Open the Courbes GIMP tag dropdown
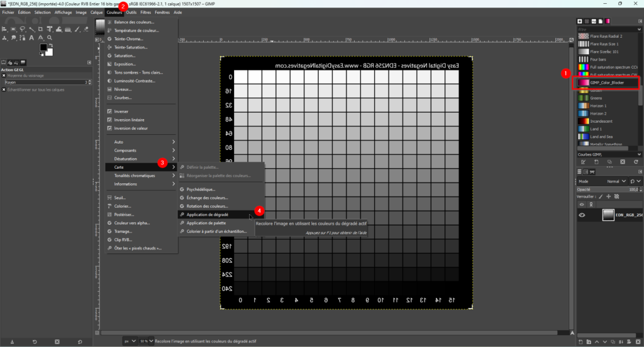644x347 pixels. (639, 154)
